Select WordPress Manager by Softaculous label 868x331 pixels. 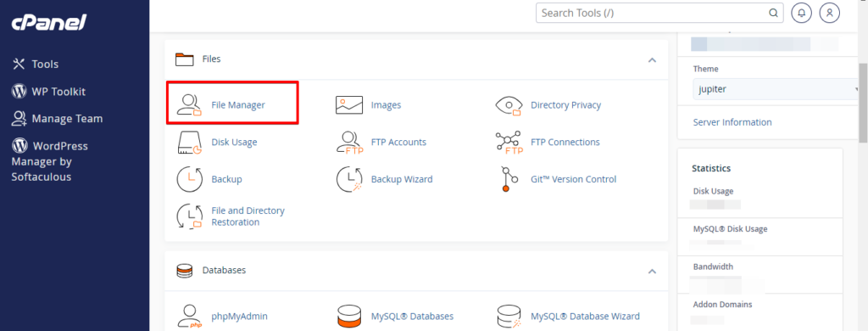[50, 161]
